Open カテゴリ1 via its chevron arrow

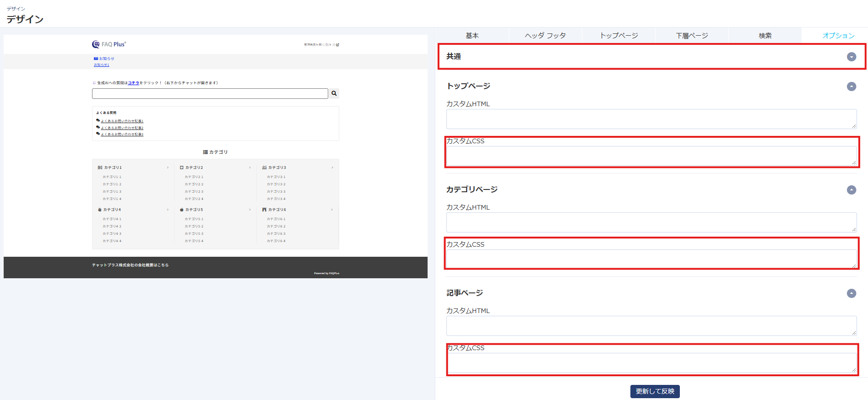tap(168, 168)
